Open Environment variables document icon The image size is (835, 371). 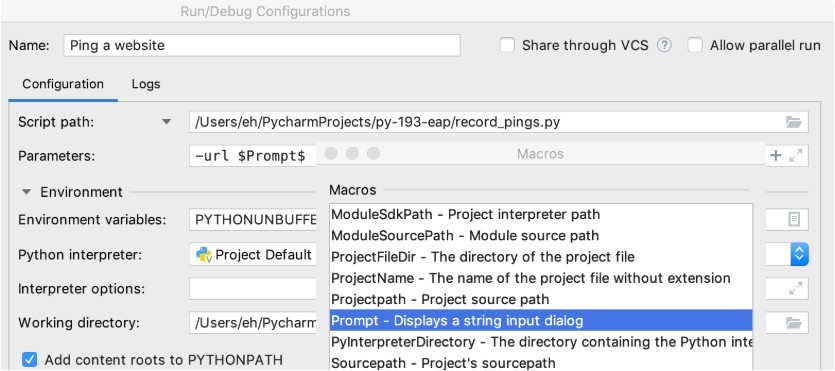pos(794,219)
